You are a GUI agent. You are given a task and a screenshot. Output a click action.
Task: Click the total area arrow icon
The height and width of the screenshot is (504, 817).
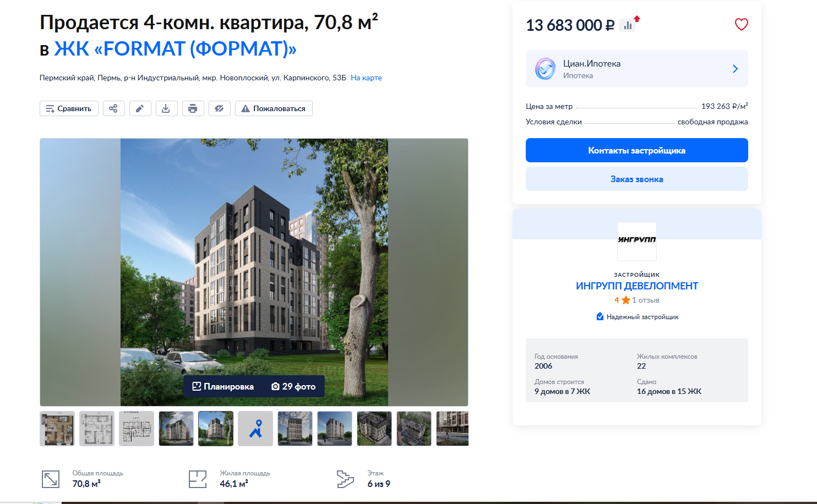(51, 479)
